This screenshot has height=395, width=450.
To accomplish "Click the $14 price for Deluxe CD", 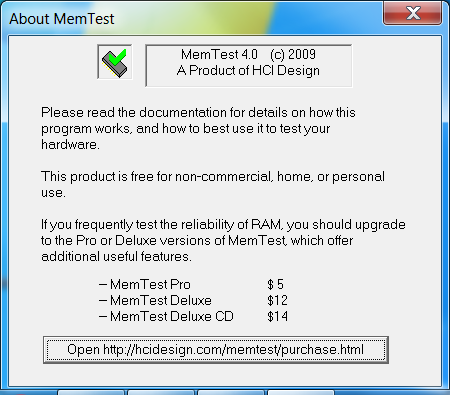I will click(277, 316).
